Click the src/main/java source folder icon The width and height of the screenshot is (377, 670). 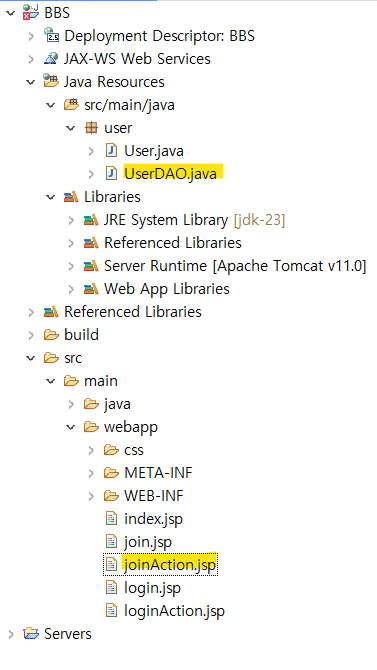pyautogui.click(x=71, y=105)
